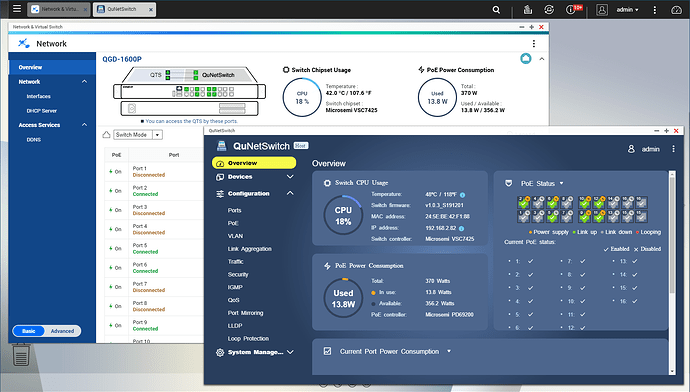The height and width of the screenshot is (392, 690).
Task: Collapse the Configuration menu chevron
Action: tap(290, 193)
